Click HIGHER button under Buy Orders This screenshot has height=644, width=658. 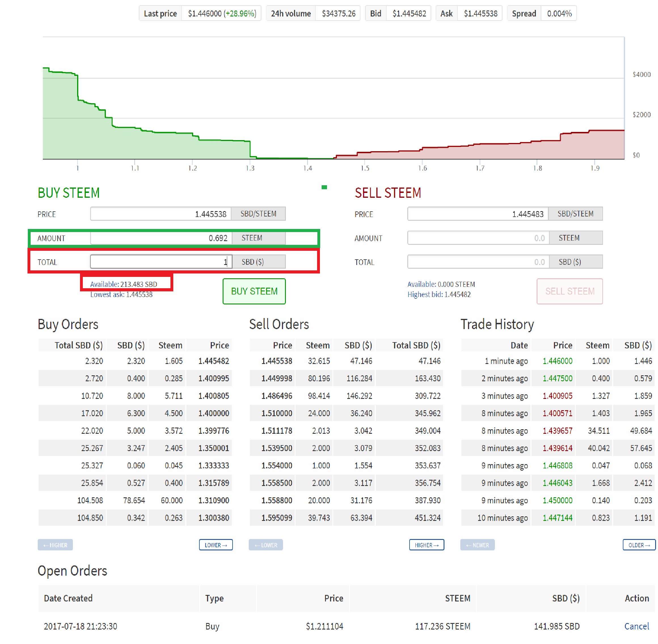pos(55,545)
